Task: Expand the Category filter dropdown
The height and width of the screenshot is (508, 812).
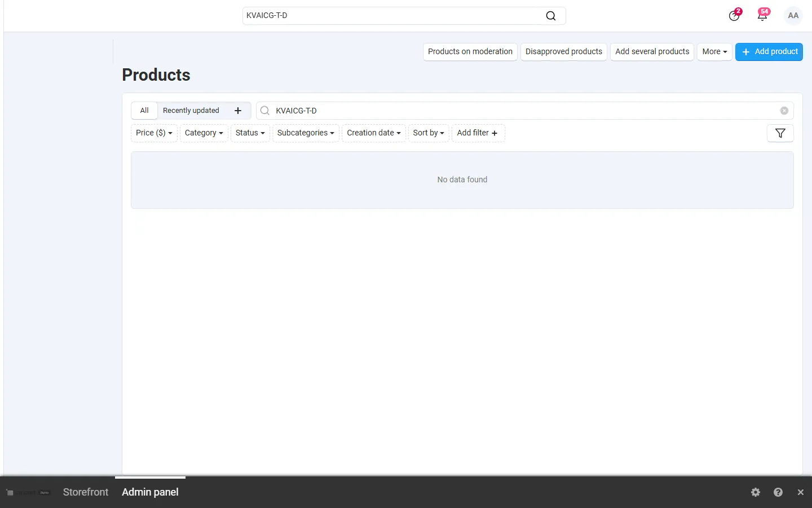Action: coord(204,133)
